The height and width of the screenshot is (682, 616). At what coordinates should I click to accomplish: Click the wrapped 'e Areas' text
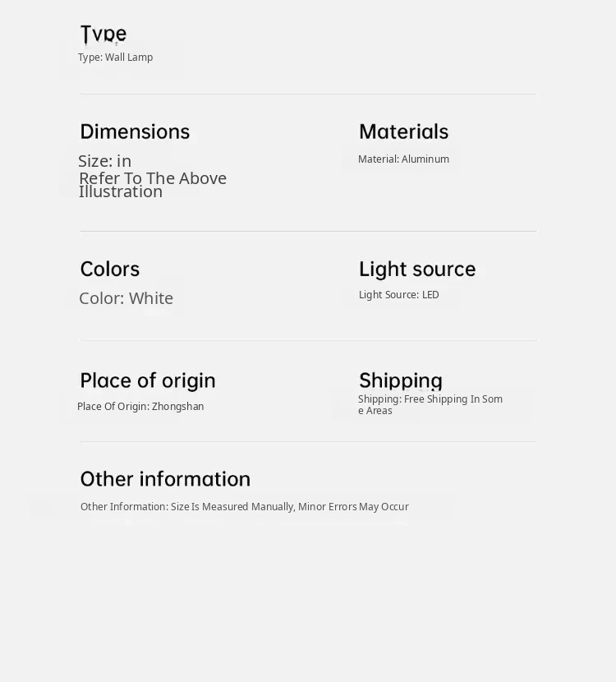coord(375,411)
